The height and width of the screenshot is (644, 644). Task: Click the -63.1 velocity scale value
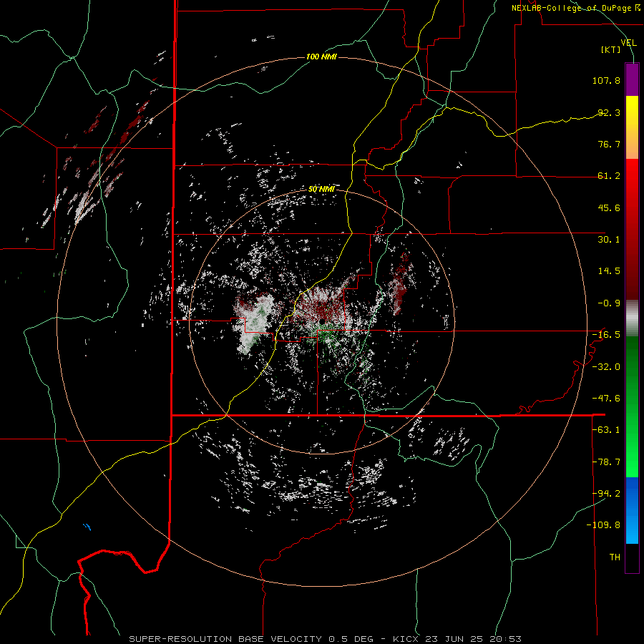606,430
